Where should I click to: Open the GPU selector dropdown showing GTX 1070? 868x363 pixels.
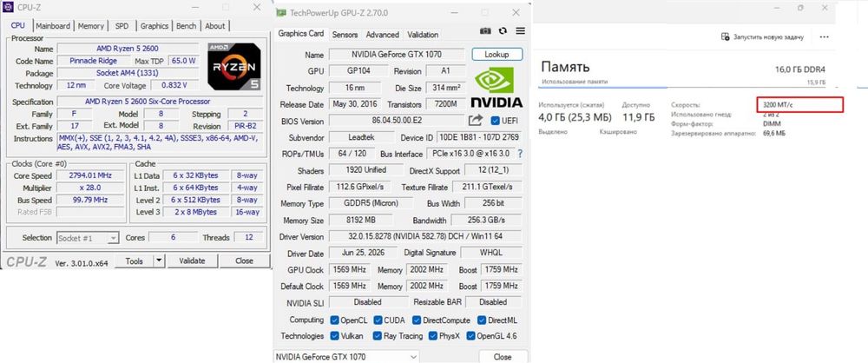[346, 357]
